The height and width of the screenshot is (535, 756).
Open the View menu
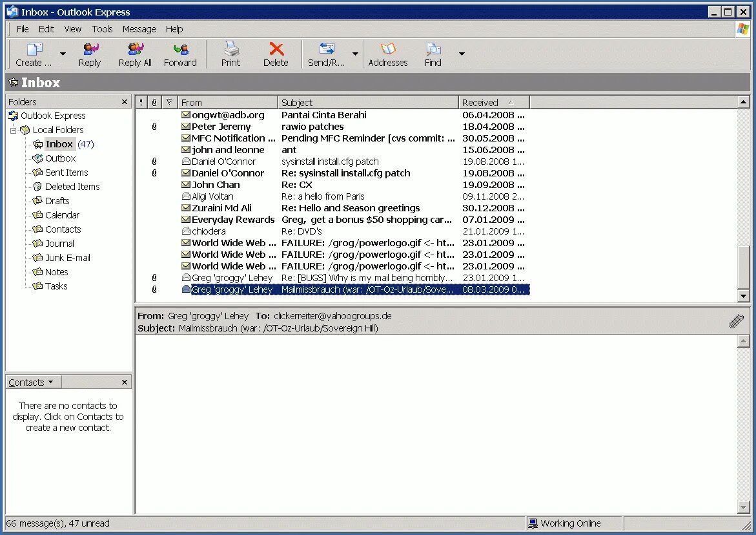pyautogui.click(x=73, y=29)
